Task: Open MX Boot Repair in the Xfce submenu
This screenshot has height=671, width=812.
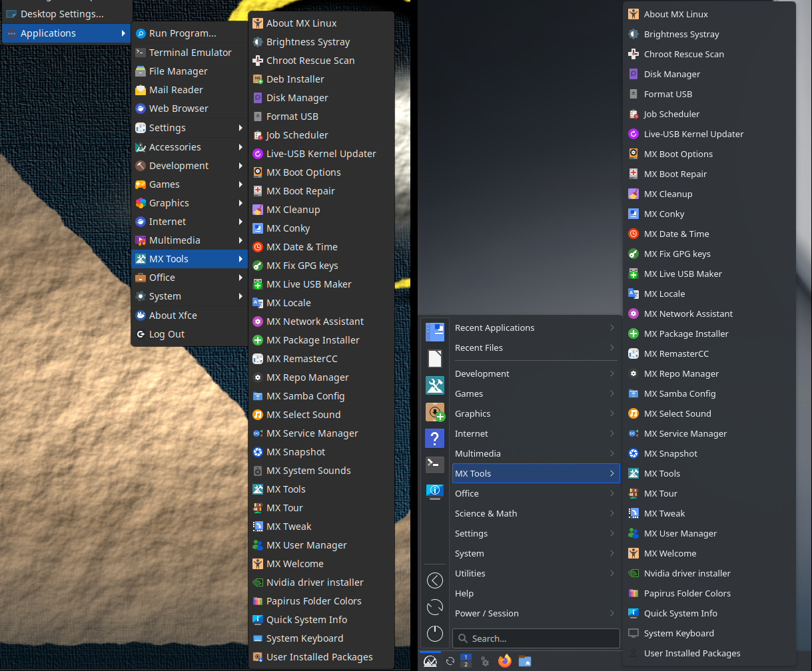Action: tap(321, 191)
